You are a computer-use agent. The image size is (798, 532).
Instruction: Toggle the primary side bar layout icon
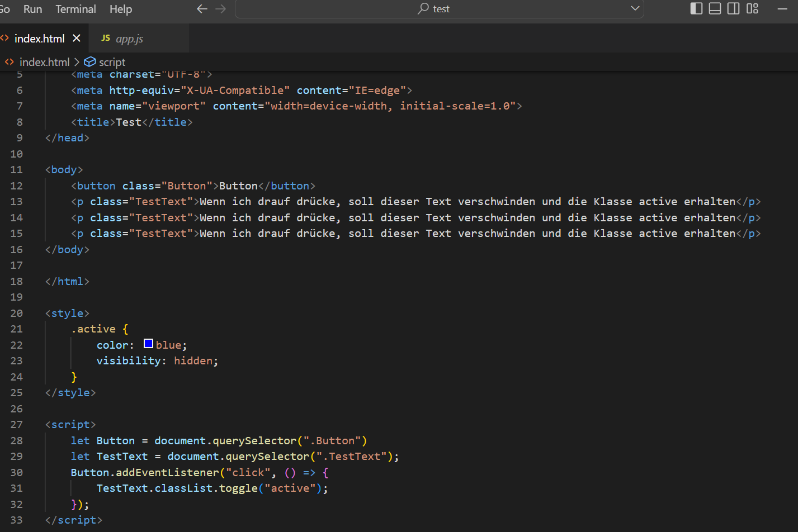coord(696,8)
